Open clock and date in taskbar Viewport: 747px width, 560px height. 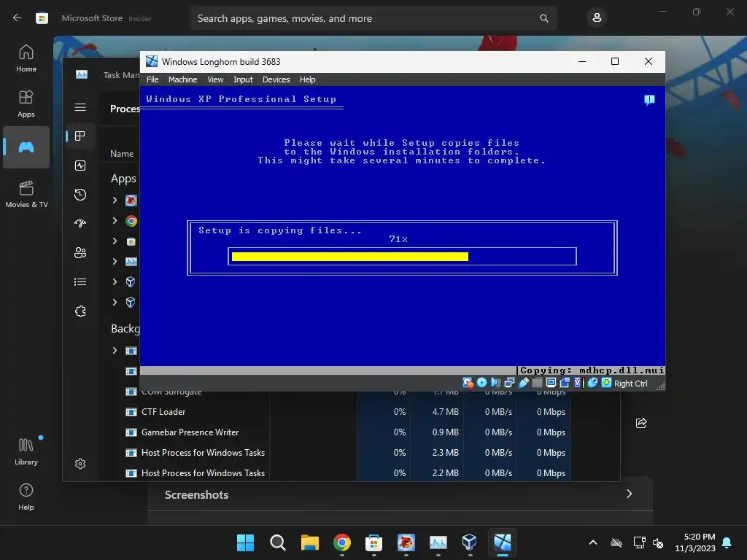(695, 542)
